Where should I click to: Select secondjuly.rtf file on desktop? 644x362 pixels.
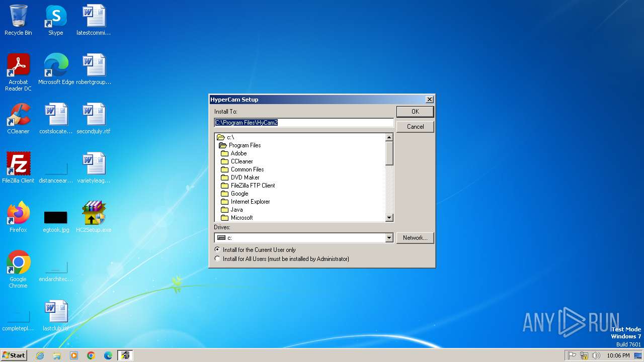94,119
